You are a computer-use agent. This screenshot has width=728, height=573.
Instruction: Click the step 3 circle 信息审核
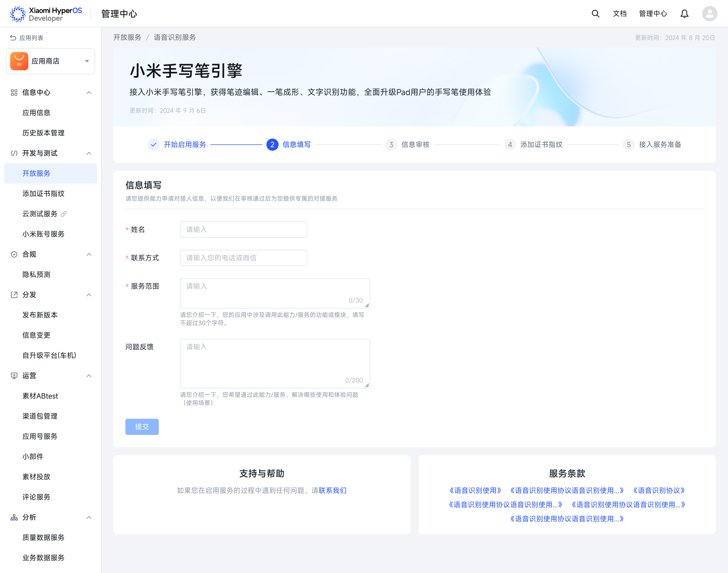click(391, 145)
